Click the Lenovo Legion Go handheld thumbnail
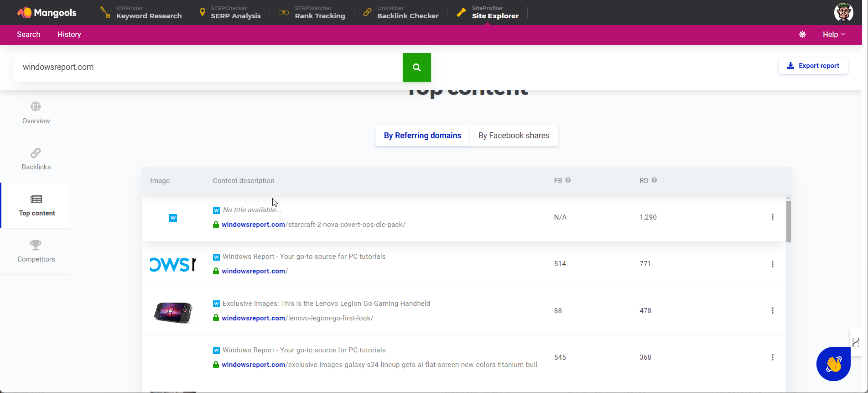This screenshot has width=868, height=393. point(173,312)
